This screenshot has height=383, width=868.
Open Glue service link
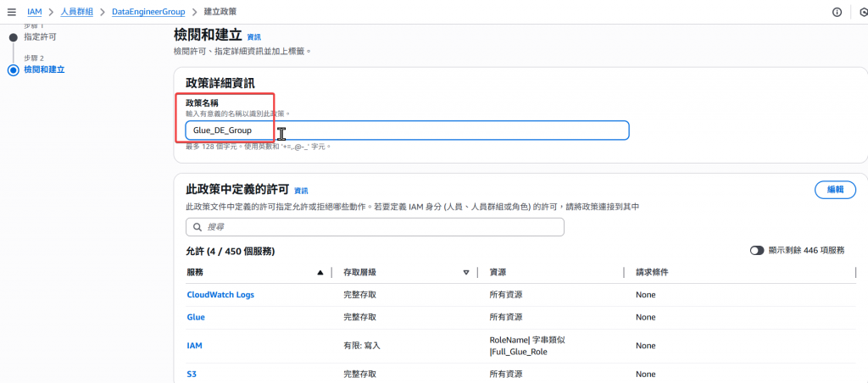(x=196, y=317)
